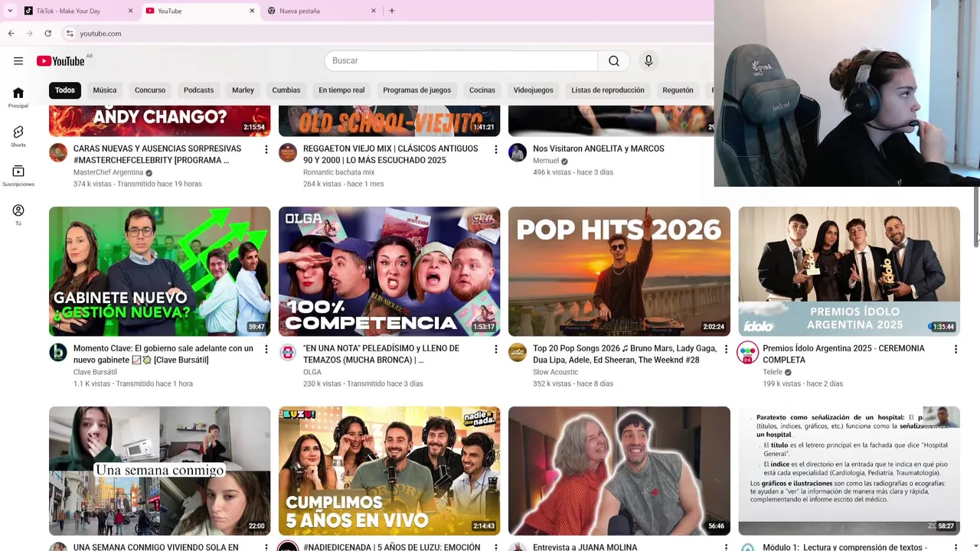Click the OLGA channel name link
The height and width of the screenshot is (551, 980).
click(x=312, y=372)
